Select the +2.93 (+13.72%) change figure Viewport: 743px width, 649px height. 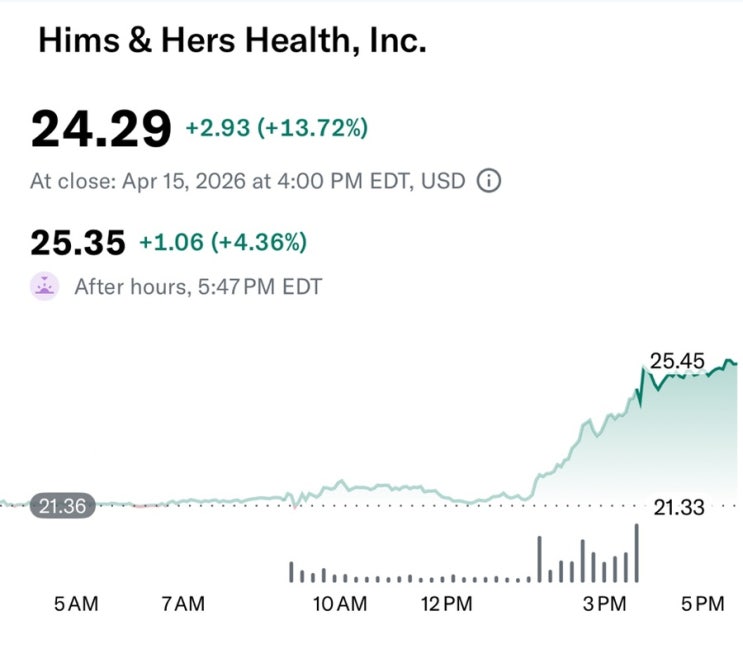pos(277,128)
